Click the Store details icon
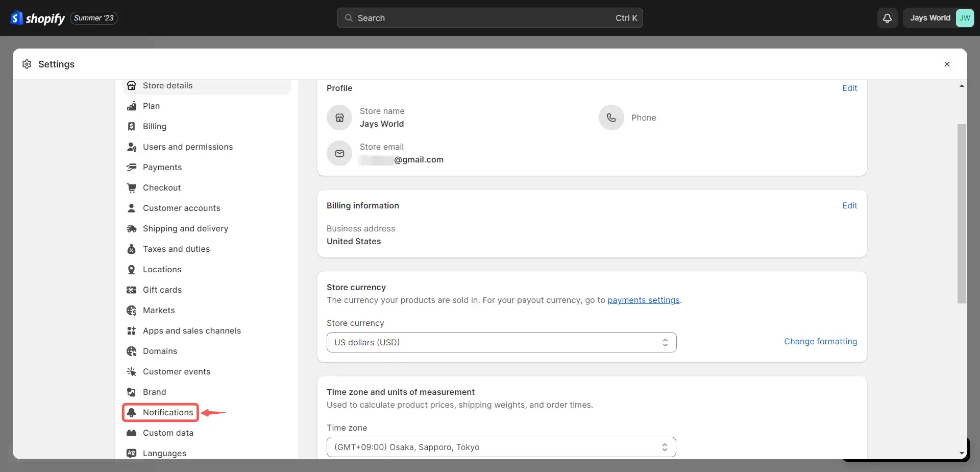The image size is (980, 472). 132,85
